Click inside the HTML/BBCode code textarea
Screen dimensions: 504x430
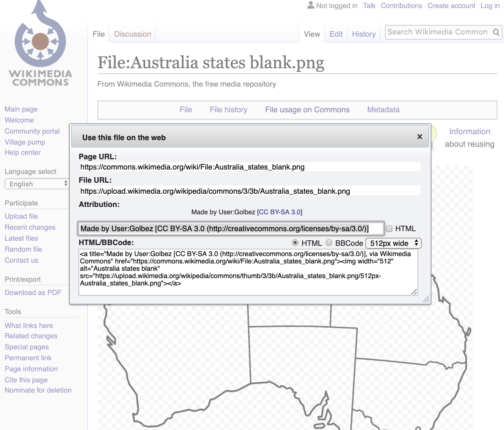pos(248,272)
